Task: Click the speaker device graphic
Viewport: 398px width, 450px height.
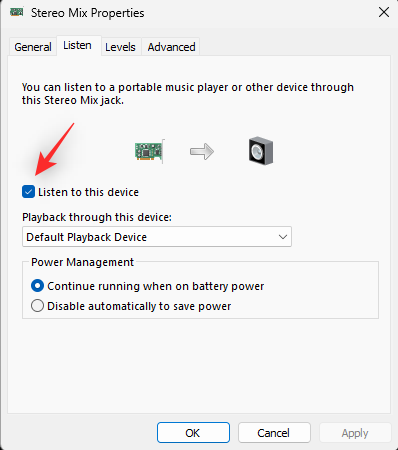Action: tap(261, 151)
